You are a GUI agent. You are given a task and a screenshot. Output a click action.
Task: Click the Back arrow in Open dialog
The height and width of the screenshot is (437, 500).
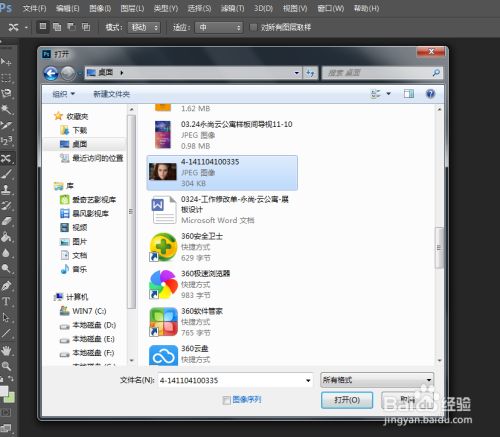[51, 73]
